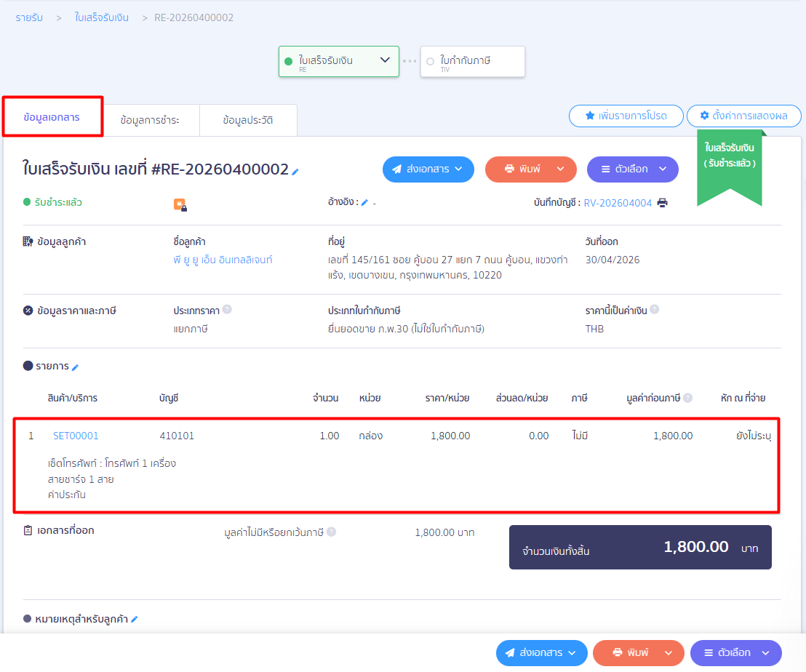Click the unit cell กล่อง
This screenshot has width=806, height=672.
(370, 436)
